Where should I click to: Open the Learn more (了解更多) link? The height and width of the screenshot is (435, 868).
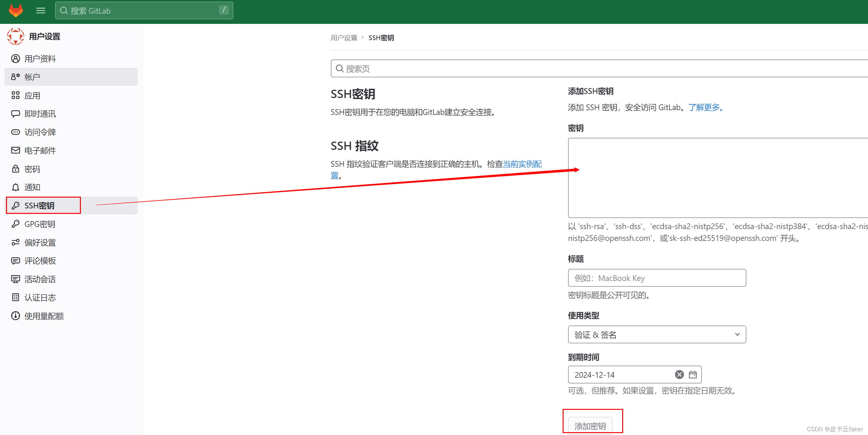click(x=705, y=108)
